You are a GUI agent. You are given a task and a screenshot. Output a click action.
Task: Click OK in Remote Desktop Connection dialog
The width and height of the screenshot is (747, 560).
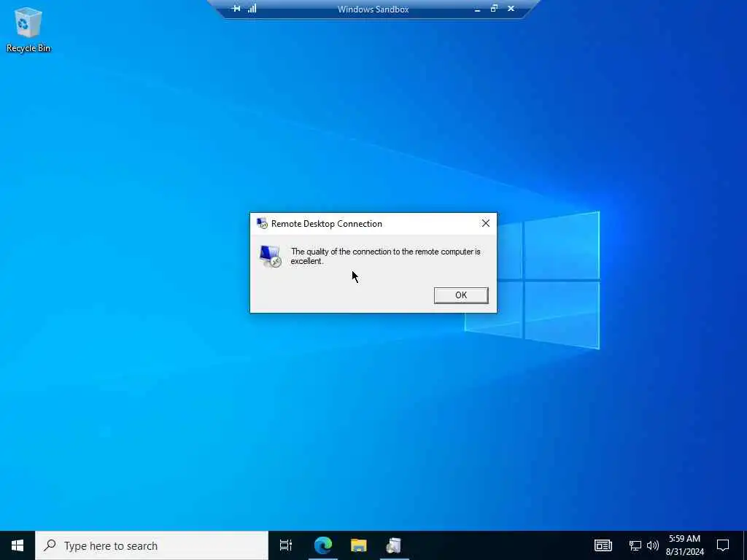(x=461, y=295)
